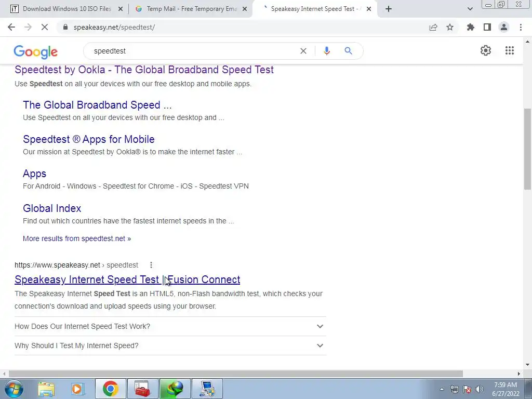Open Speedtest by Ookla result
This screenshot has width=532, height=399.
(x=144, y=70)
